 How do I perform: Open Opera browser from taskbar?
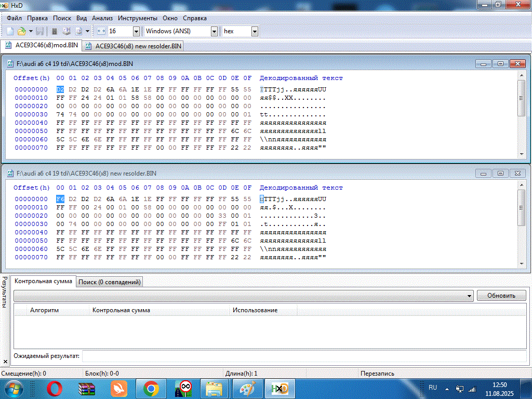pos(55,389)
